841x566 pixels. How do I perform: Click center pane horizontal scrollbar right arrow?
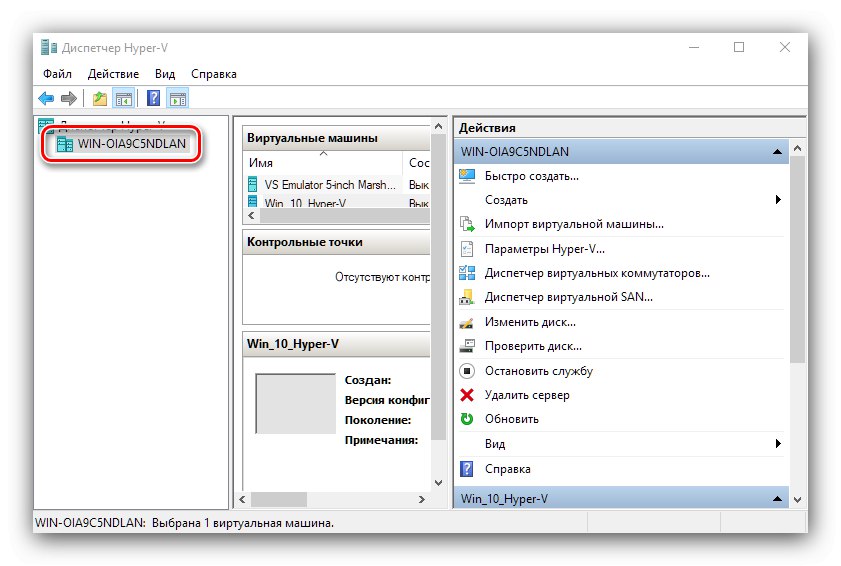pos(422,499)
